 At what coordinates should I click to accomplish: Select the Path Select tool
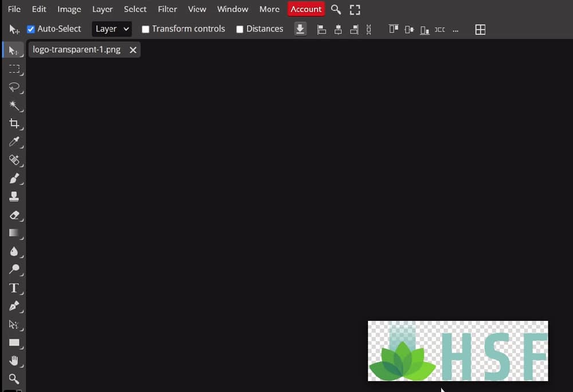point(14,324)
